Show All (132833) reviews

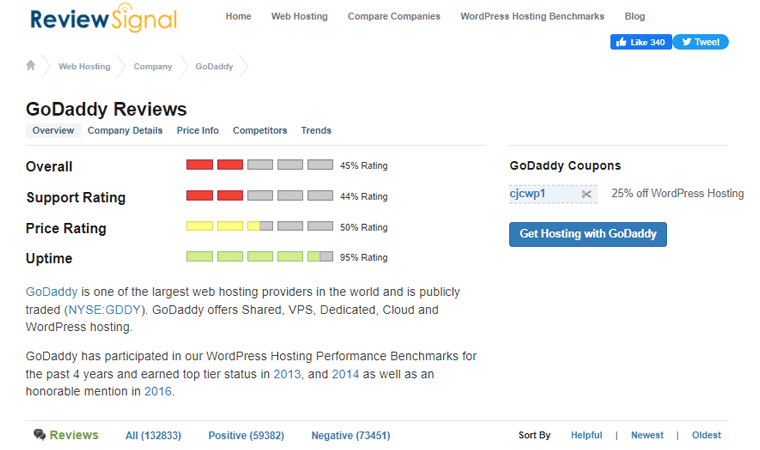pyautogui.click(x=153, y=435)
